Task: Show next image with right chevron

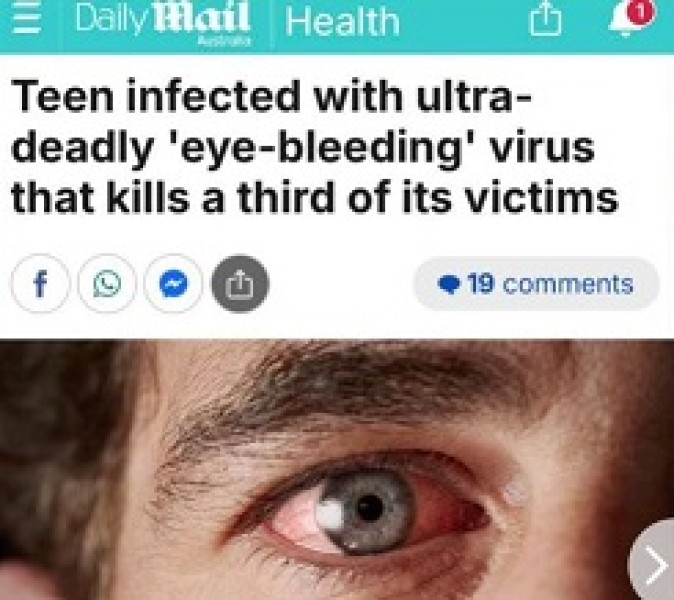Action: [654, 562]
